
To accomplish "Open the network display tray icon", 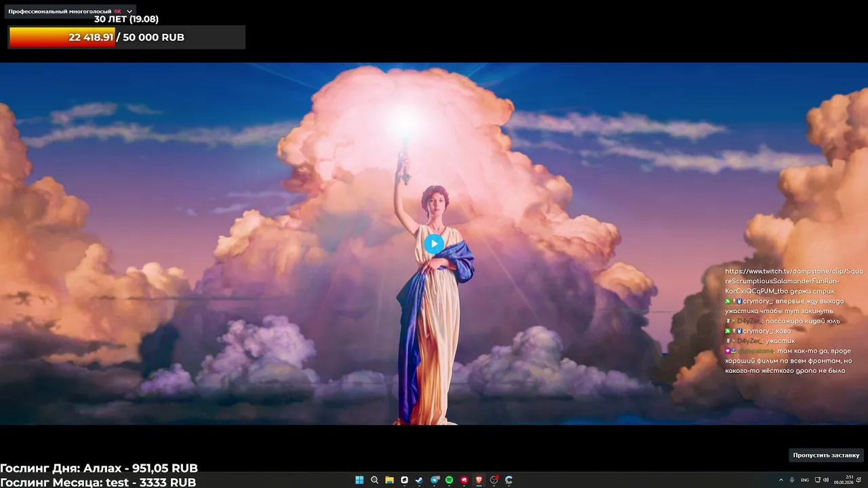I will click(817, 480).
